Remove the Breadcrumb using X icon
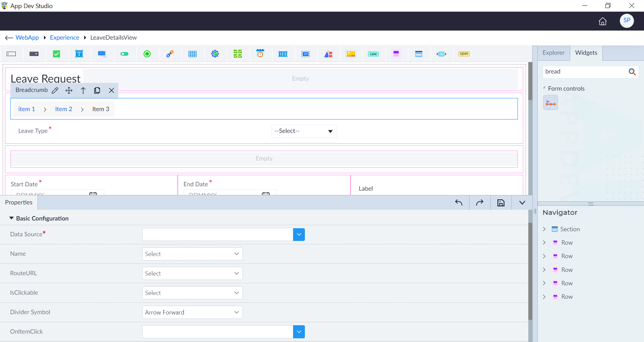This screenshot has height=342, width=644. click(112, 90)
